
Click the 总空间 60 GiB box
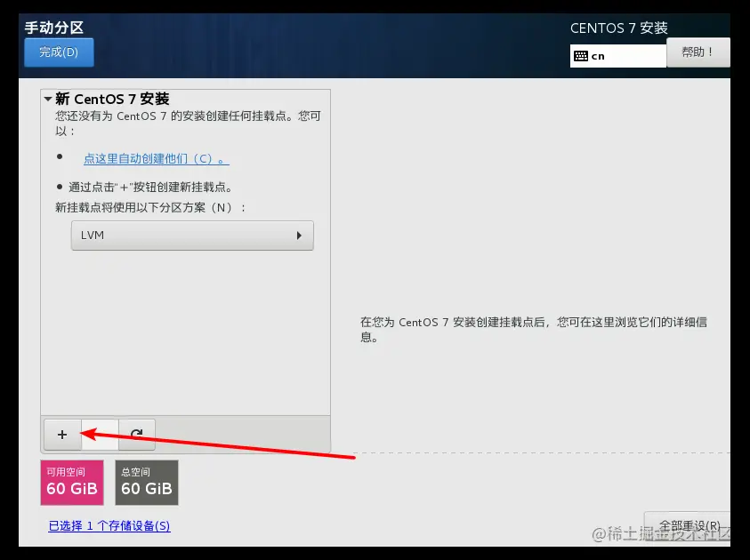(147, 483)
